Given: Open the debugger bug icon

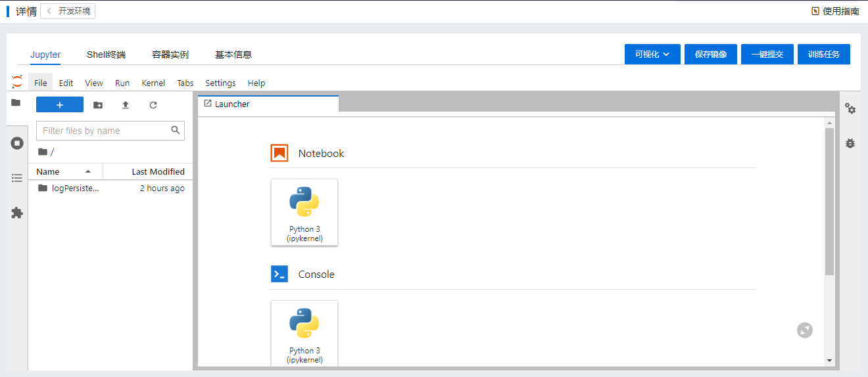Looking at the screenshot, I should tap(850, 143).
